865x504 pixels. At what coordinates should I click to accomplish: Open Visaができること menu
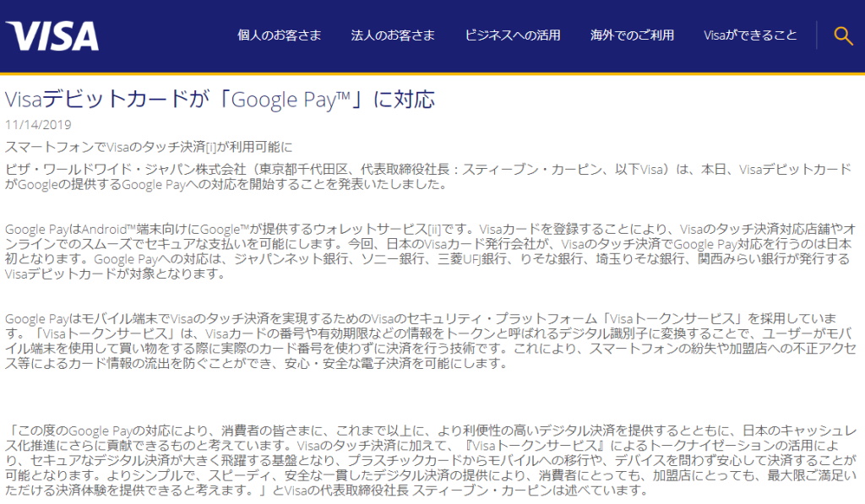750,35
